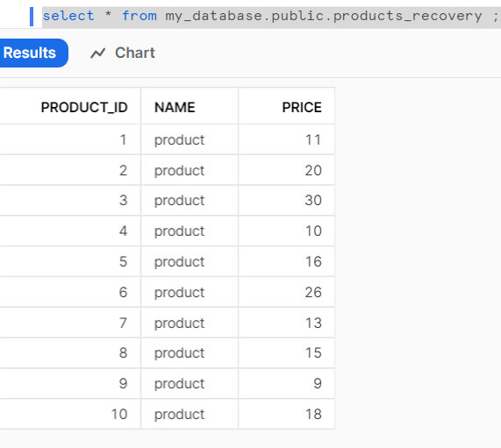Select product ID cell 10
The height and width of the screenshot is (448, 501).
70,414
